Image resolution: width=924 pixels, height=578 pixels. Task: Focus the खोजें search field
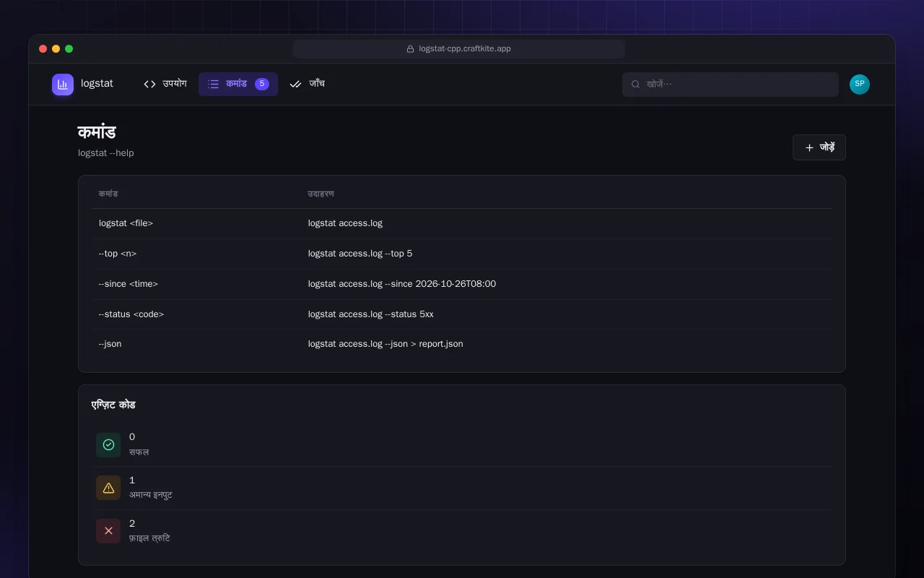click(731, 85)
